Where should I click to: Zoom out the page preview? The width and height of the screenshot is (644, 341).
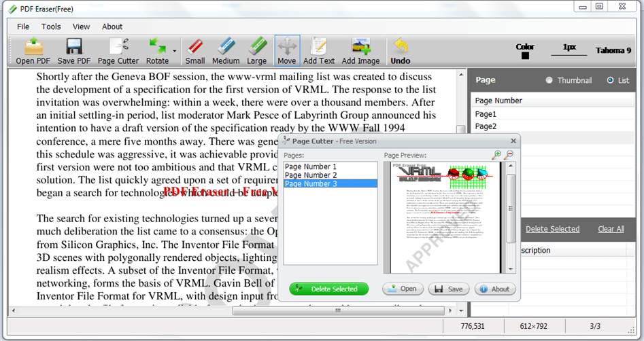point(509,155)
